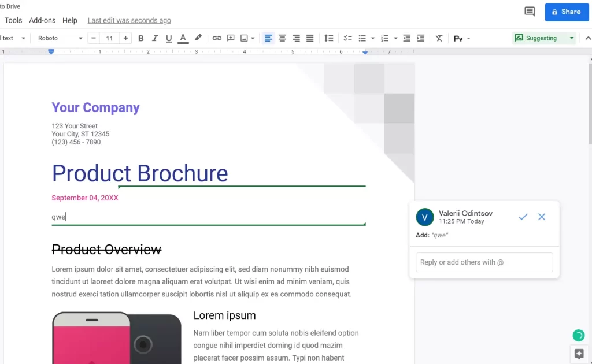The height and width of the screenshot is (364, 592).
Task: Click the vertical scrollbar on the right
Action: pyautogui.click(x=590, y=104)
